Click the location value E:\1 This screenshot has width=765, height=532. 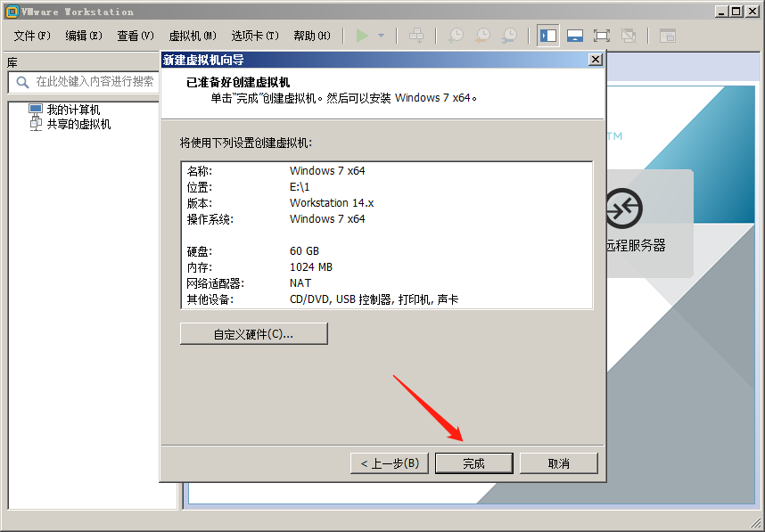click(300, 187)
